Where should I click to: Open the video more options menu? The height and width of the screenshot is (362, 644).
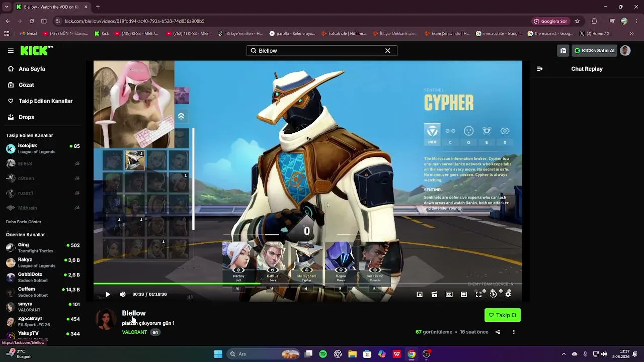point(514,332)
